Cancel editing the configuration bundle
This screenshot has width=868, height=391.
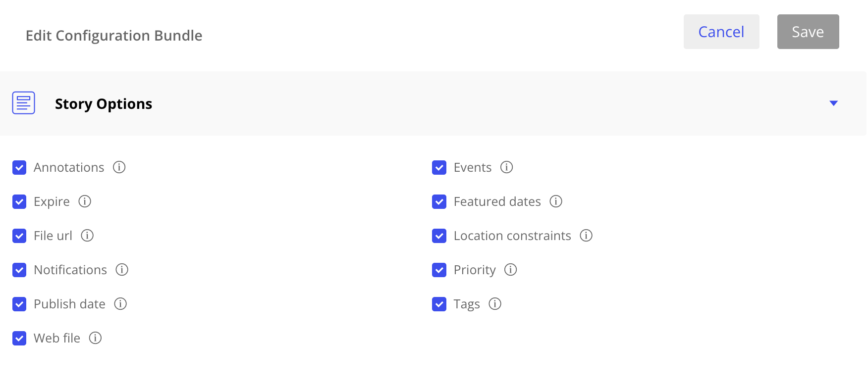click(x=721, y=32)
